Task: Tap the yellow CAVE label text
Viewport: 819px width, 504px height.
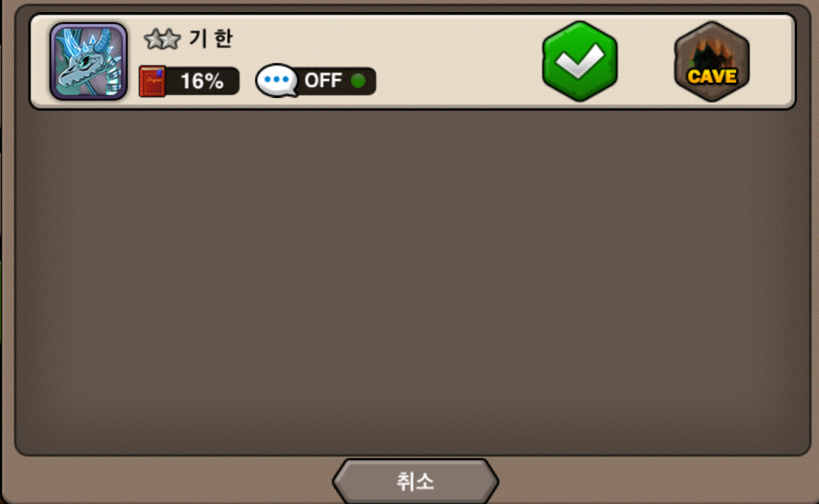Action: click(712, 77)
